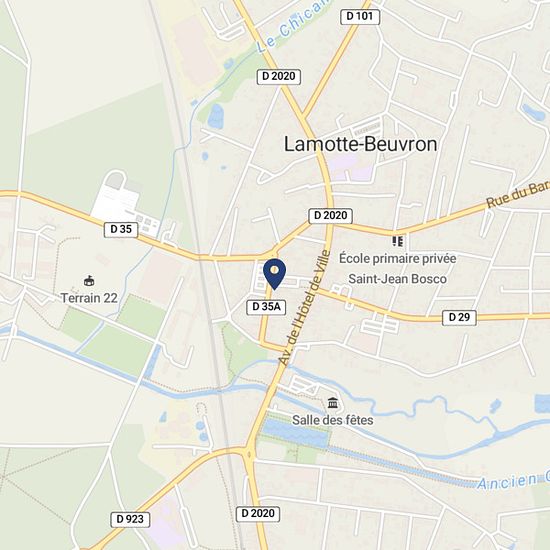This screenshot has width=550, height=550.
Task: Click the École primaire privée school icon
Action: point(398,241)
